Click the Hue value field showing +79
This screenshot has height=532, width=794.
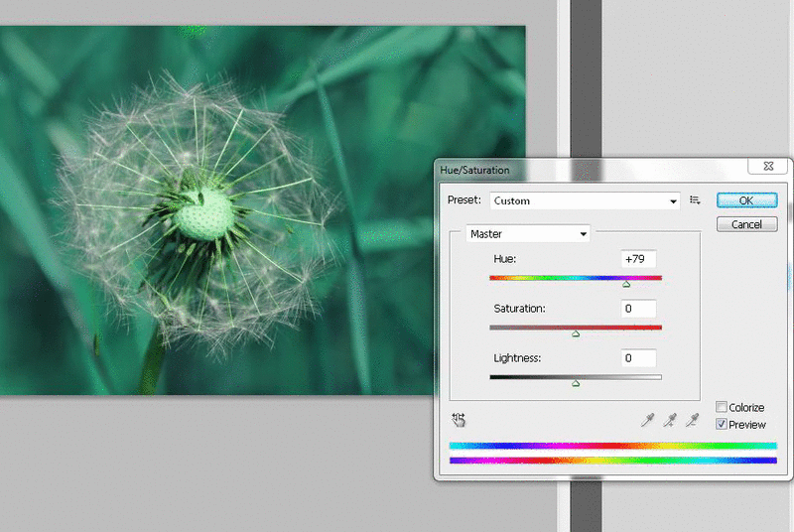(x=638, y=259)
